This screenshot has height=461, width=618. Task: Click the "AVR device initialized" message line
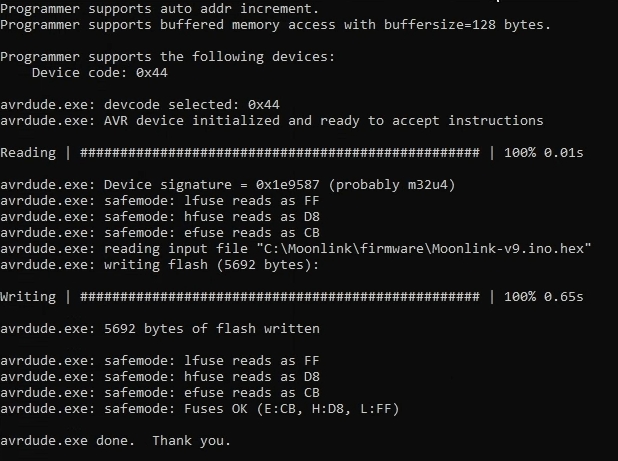click(x=272, y=121)
